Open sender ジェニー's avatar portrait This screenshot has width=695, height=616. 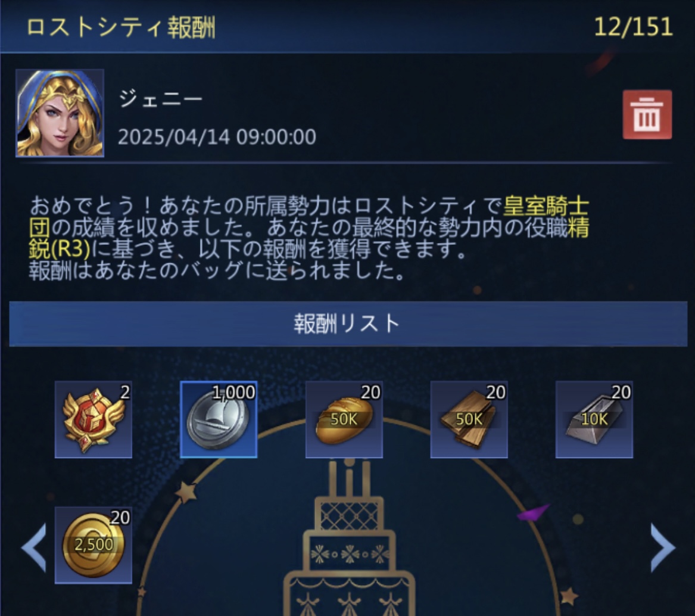pos(60,113)
